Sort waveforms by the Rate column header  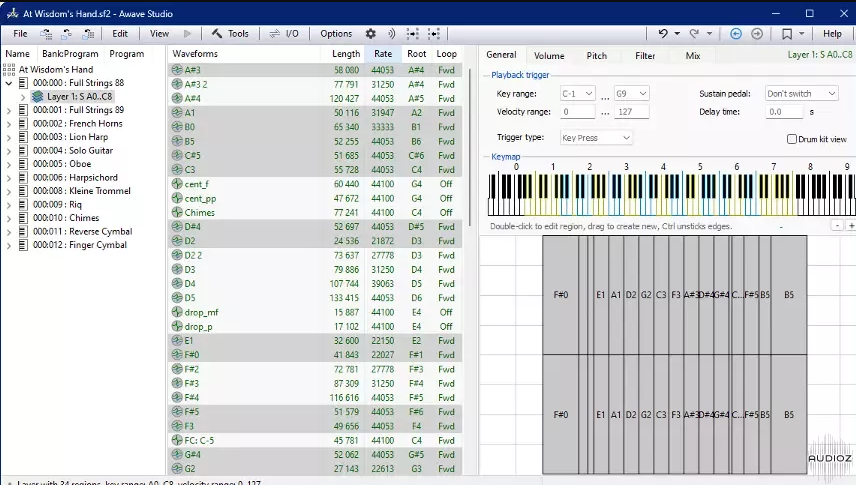(x=383, y=54)
